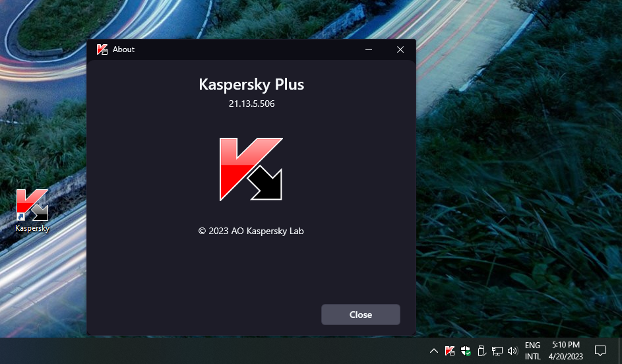Switch the ENG INTL input language
622x364 pixels.
tap(532, 351)
